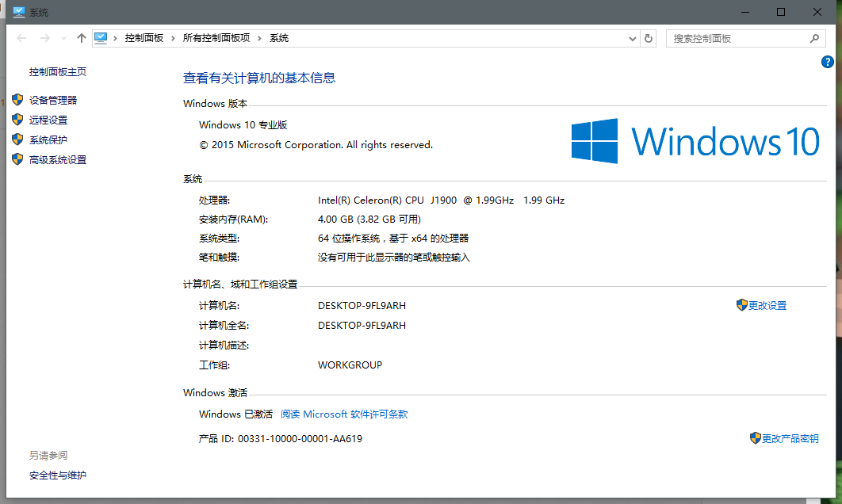The height and width of the screenshot is (504, 842).
Task: Open the address bar history dropdown
Action: point(633,39)
